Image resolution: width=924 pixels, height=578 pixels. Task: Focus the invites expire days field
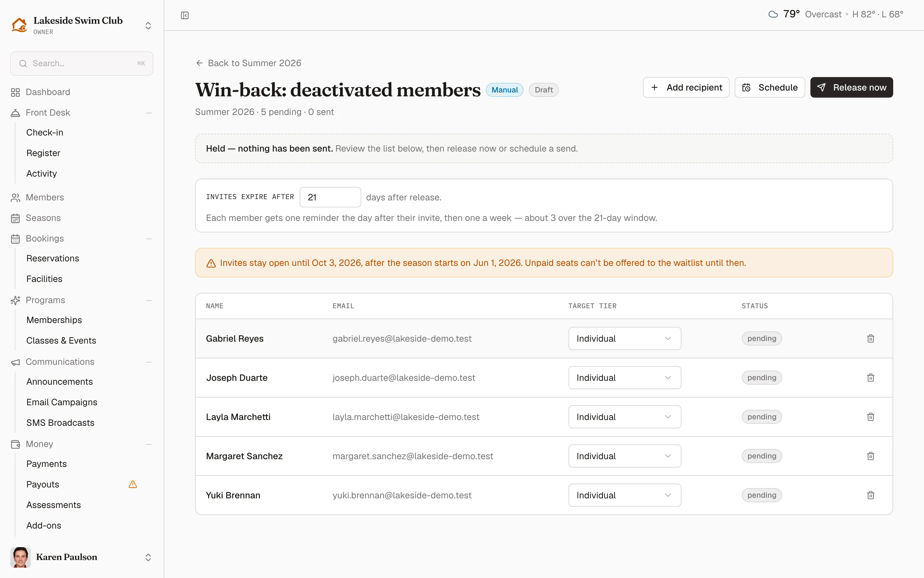[x=330, y=197]
